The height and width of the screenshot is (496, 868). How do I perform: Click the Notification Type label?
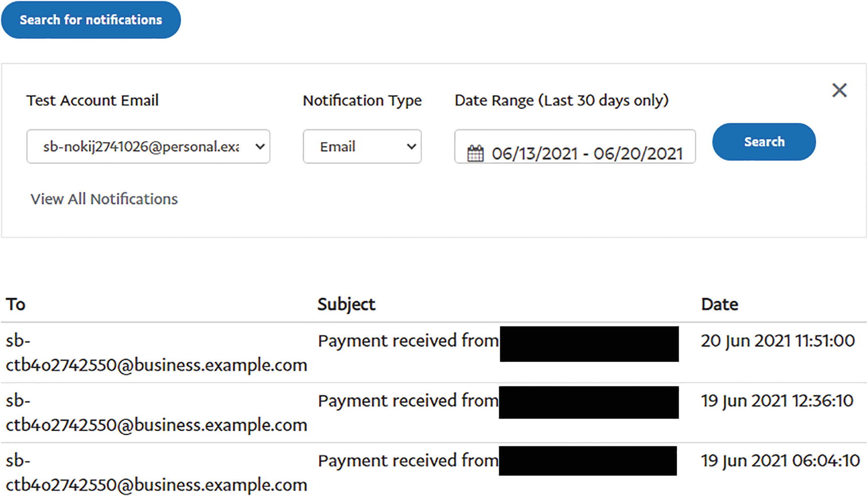tap(362, 101)
